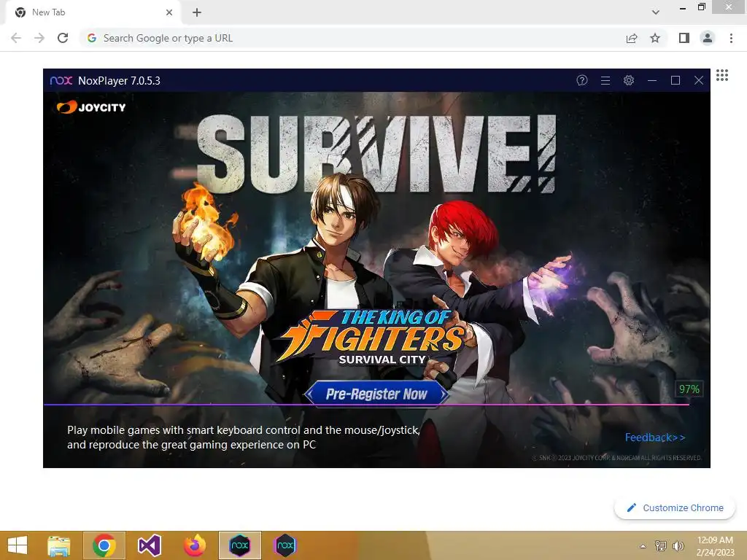Click the JOYCITY logo
Image resolution: width=747 pixels, height=560 pixels.
[91, 107]
